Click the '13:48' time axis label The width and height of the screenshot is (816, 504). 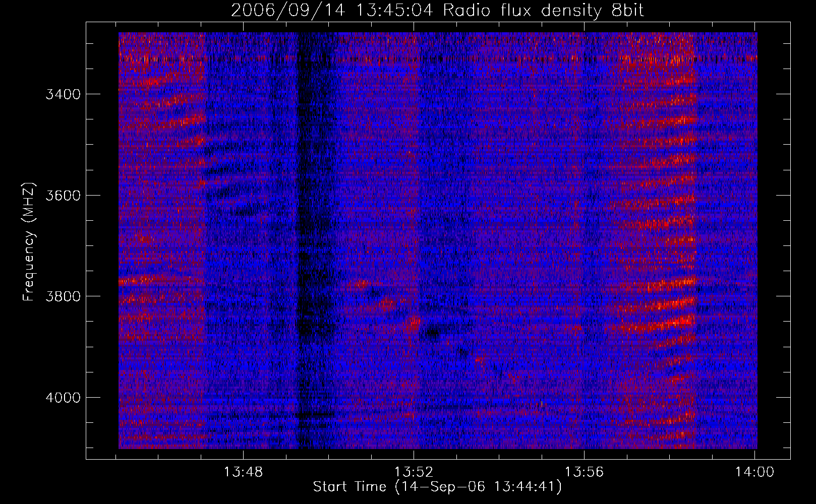244,472
